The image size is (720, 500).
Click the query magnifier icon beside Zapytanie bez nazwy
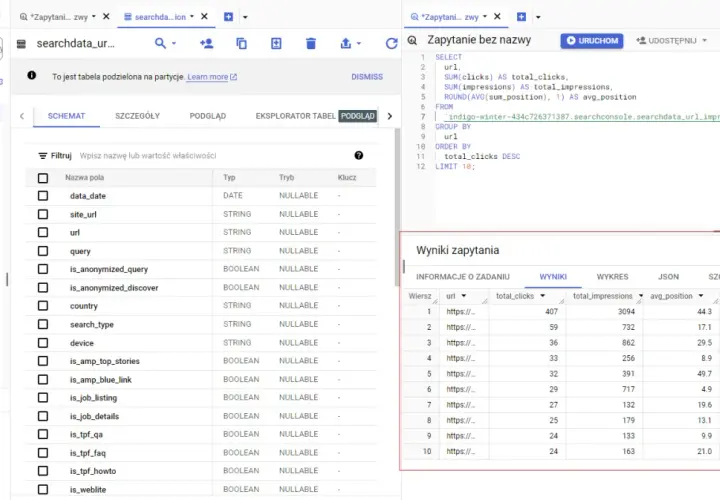(412, 40)
